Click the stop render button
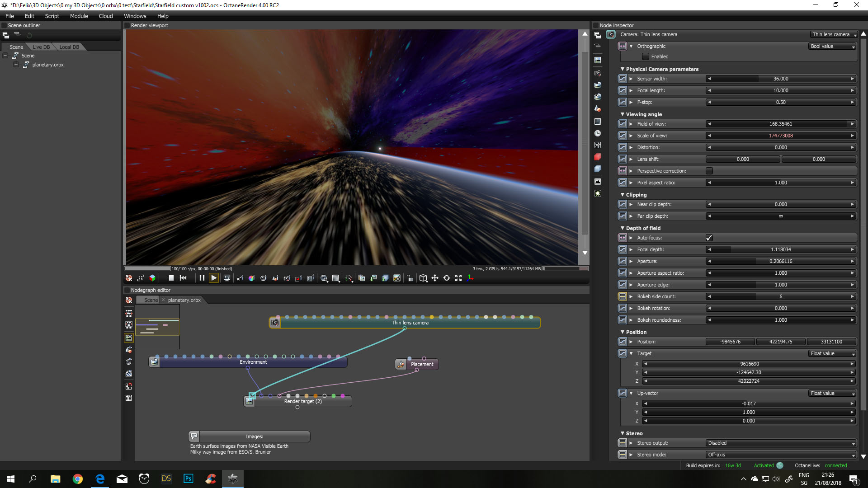The height and width of the screenshot is (488, 868). [171, 278]
